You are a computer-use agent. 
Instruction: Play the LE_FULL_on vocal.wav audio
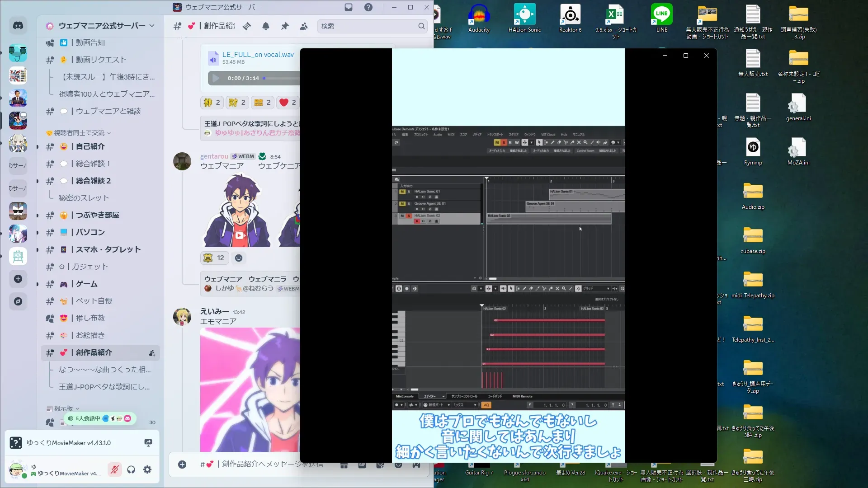[x=216, y=78]
